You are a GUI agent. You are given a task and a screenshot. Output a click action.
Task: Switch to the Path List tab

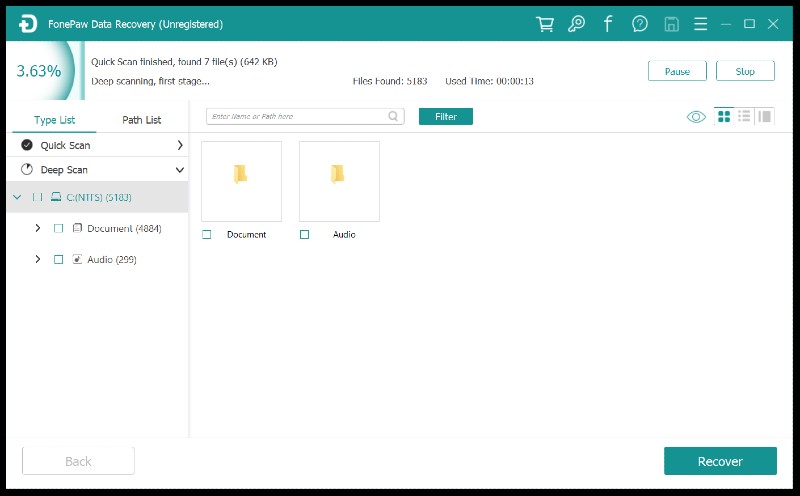pyautogui.click(x=141, y=120)
